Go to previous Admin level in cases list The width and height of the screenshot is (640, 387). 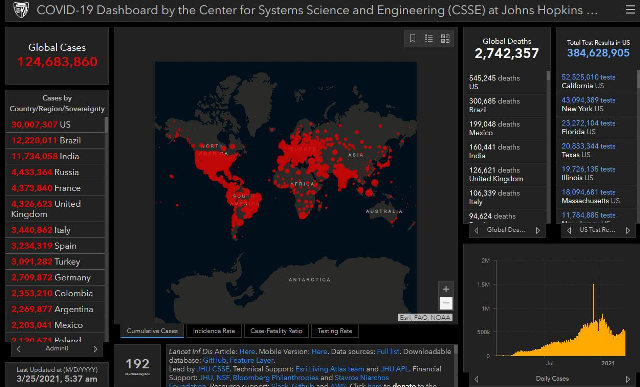click(18, 349)
